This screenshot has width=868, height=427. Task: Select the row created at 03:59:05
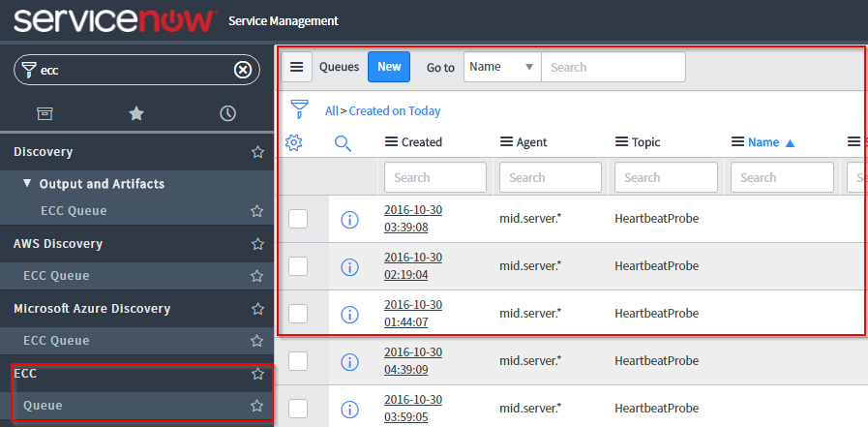(x=298, y=409)
